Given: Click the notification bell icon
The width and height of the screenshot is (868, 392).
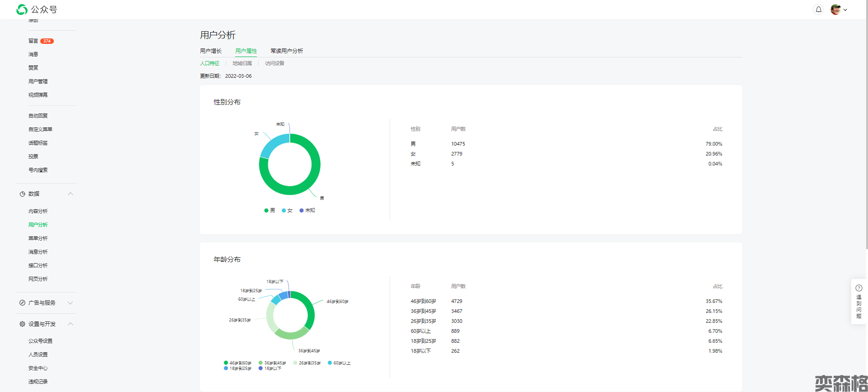Looking at the screenshot, I should (818, 9).
